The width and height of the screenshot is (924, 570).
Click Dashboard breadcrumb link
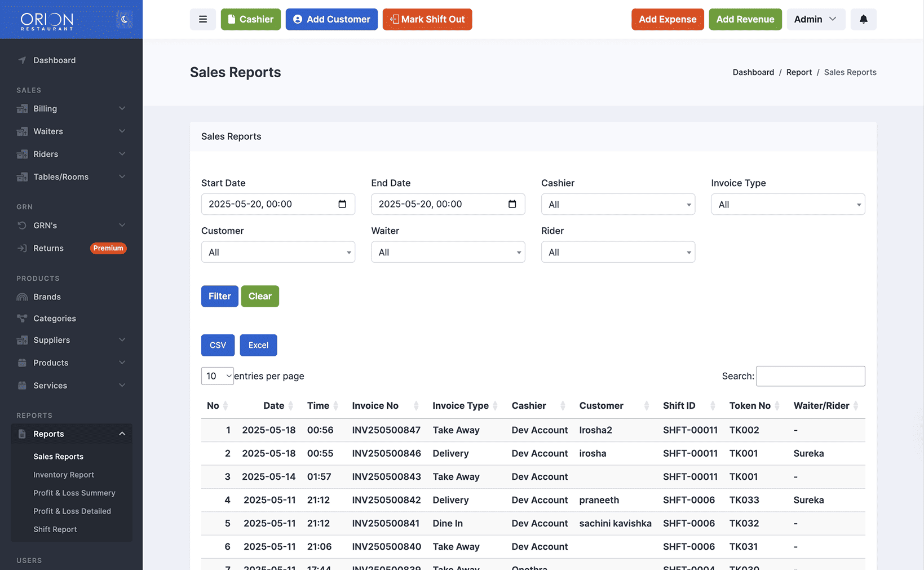tap(753, 72)
